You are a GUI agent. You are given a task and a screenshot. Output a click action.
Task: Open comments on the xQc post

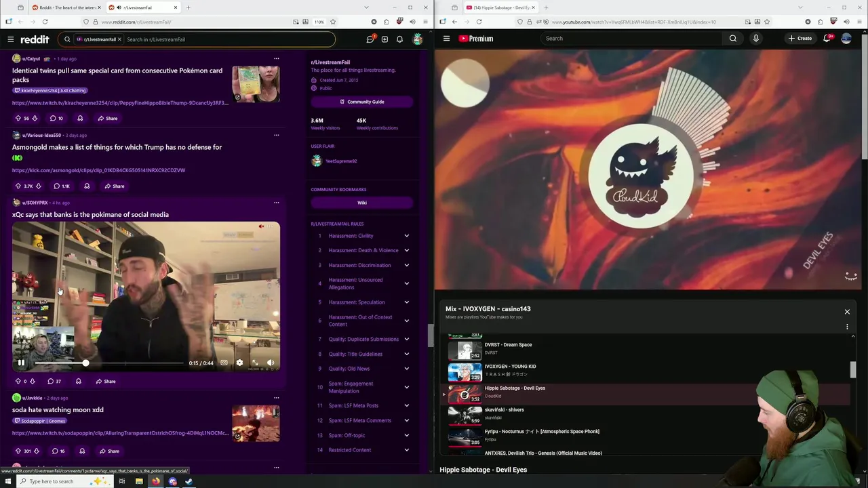tap(54, 381)
